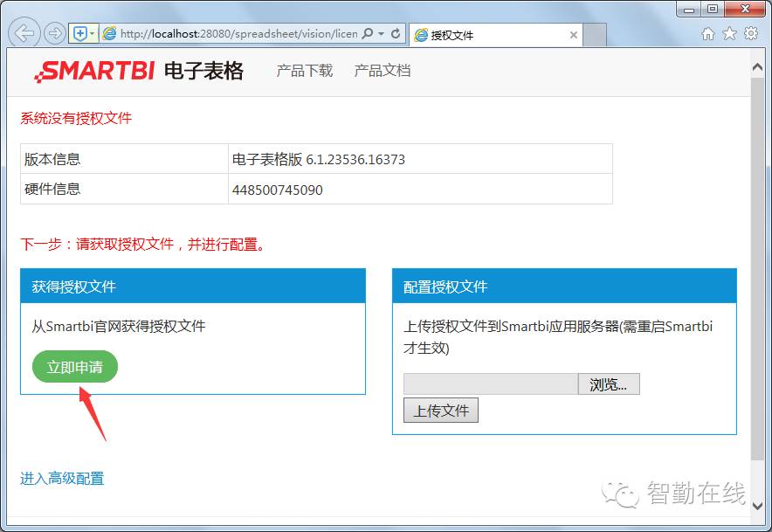Open the 产品文档 menu item

(x=382, y=71)
